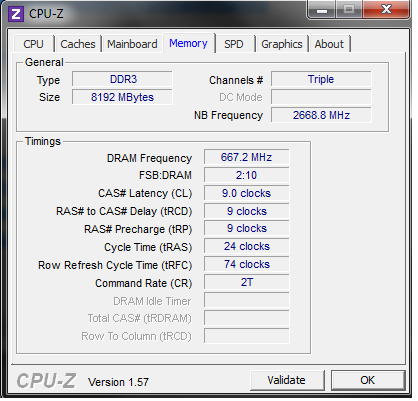Click the Type label
Image resolution: width=418 pixels, height=401 pixels.
pos(48,80)
